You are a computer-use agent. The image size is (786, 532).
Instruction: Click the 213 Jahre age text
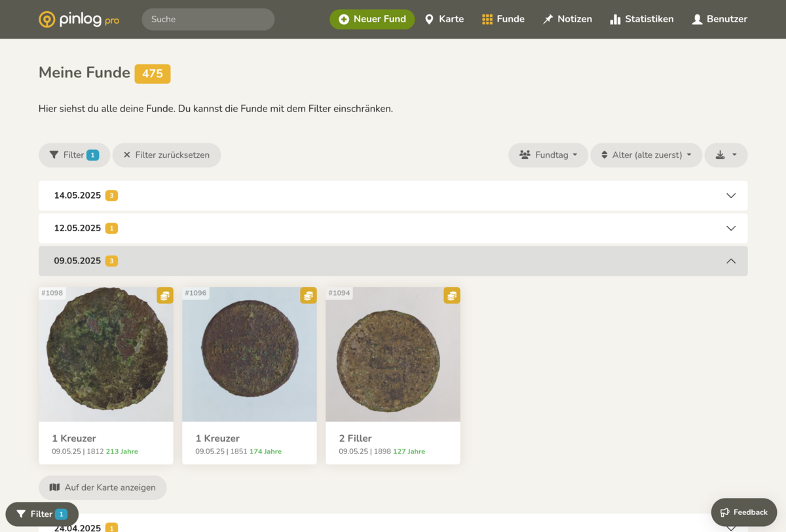(122, 451)
